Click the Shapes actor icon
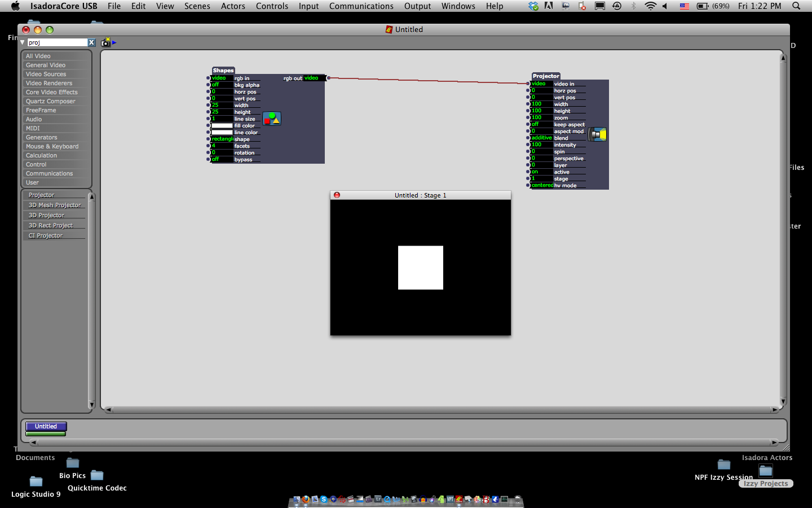This screenshot has height=508, width=812. point(272,119)
